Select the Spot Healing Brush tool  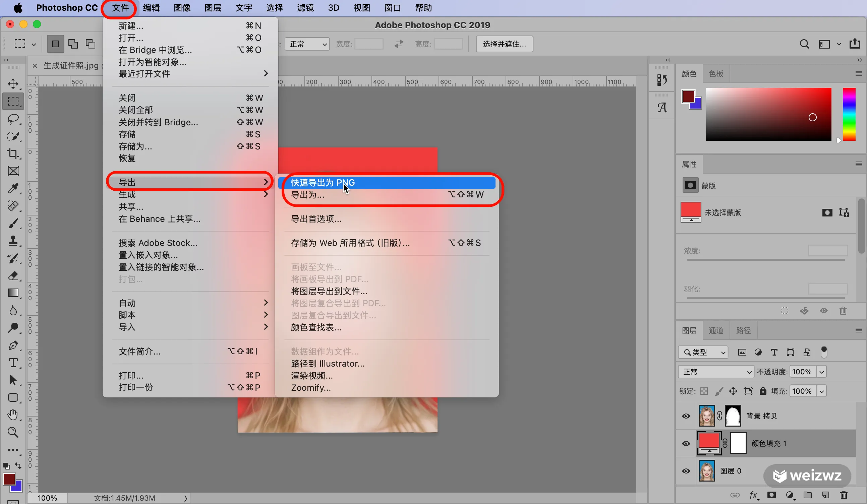point(13,206)
